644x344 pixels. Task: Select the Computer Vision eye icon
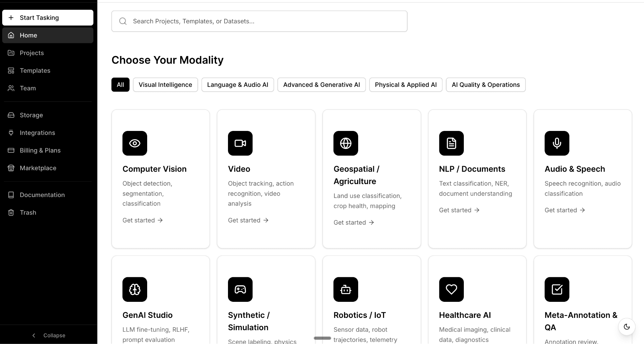point(135,143)
